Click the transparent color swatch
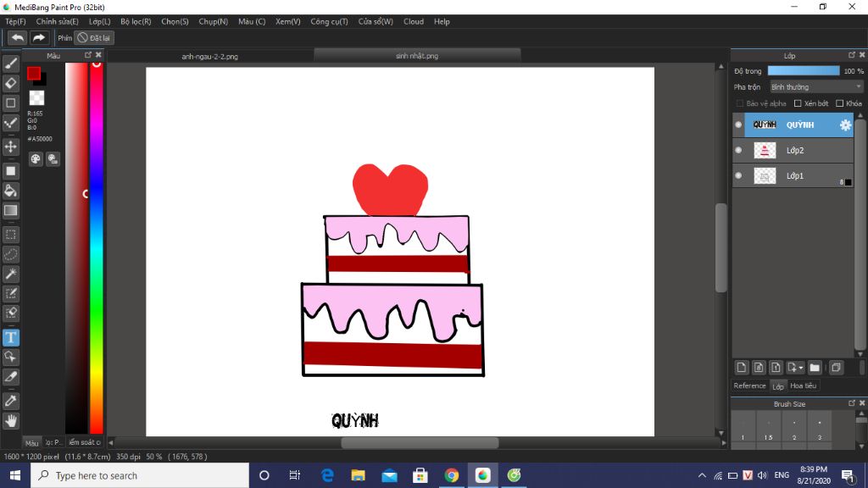Viewport: 868px width, 488px height. 36,97
